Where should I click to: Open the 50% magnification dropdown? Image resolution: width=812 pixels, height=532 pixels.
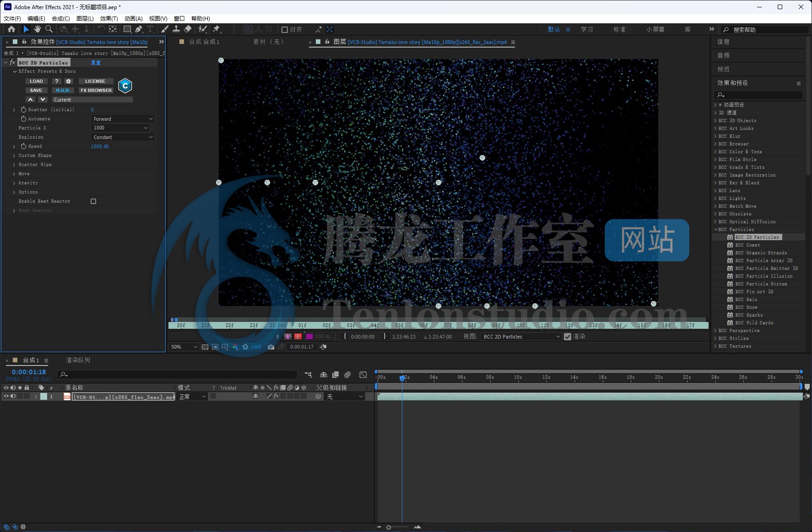click(184, 347)
